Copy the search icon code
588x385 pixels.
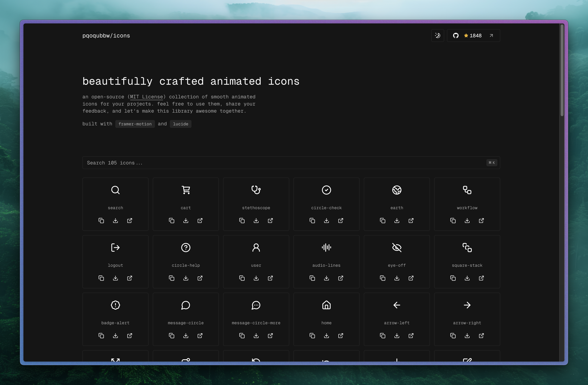[101, 221]
